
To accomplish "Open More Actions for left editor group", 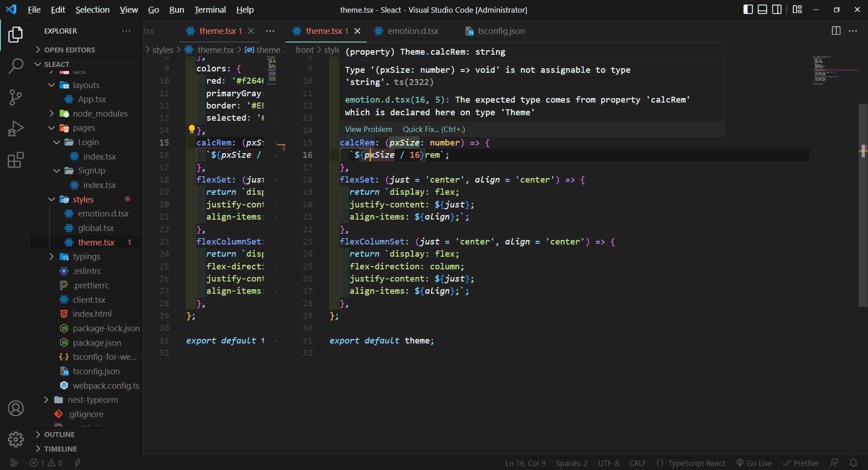I will pos(270,31).
